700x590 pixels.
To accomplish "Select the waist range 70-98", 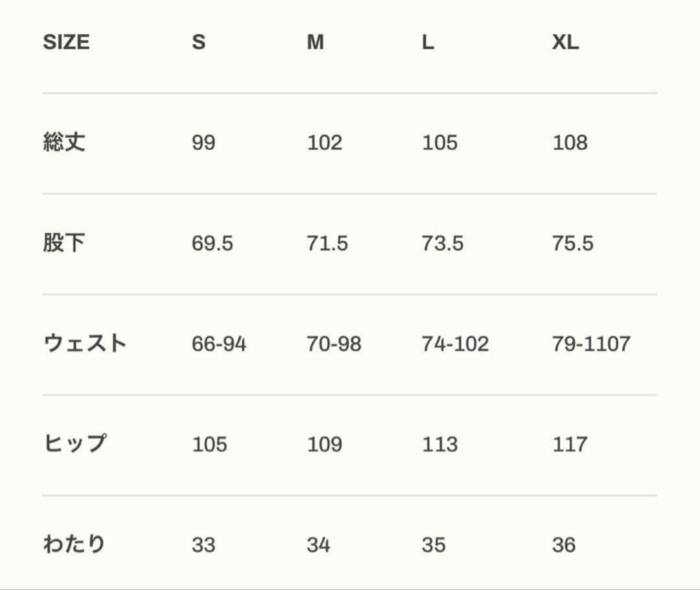I will (x=334, y=344).
